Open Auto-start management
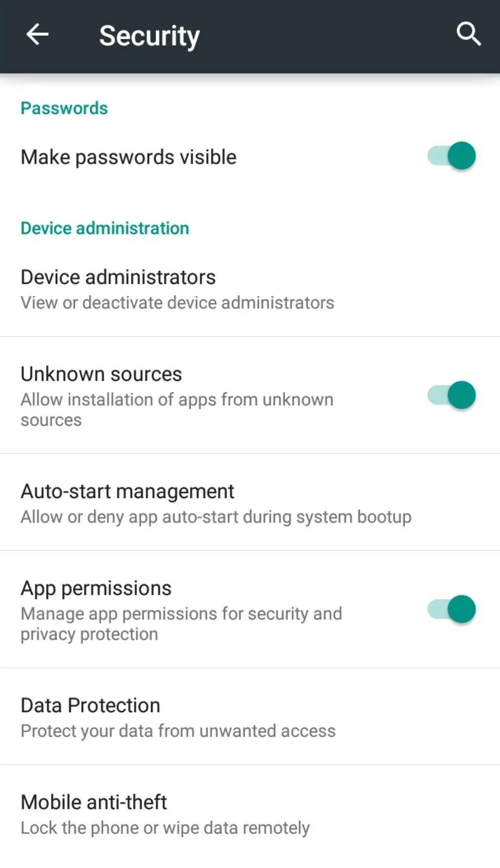 pos(127,491)
